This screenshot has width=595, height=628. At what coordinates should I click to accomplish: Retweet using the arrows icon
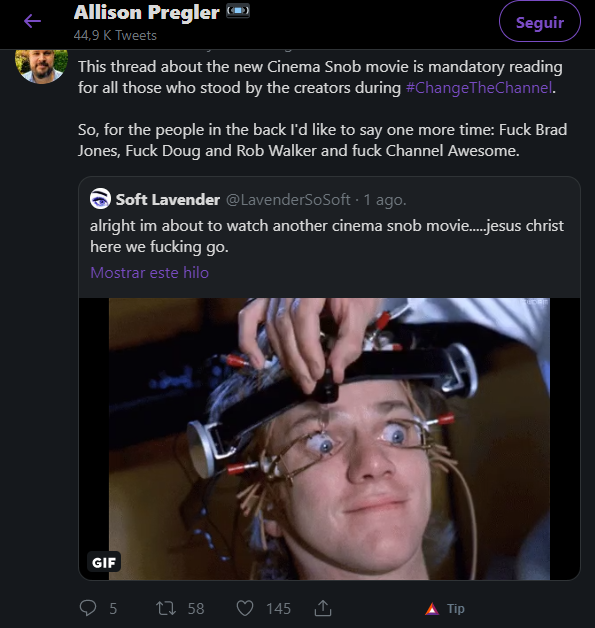coord(165,608)
